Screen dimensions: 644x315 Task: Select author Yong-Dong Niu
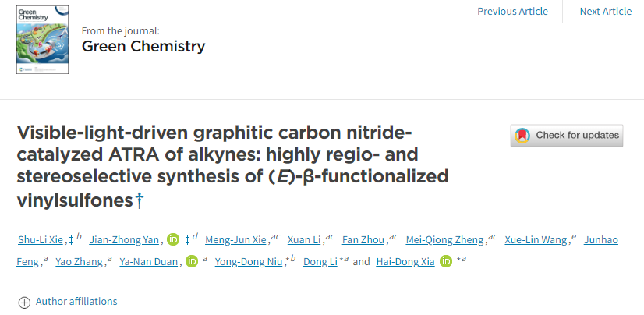tap(249, 262)
